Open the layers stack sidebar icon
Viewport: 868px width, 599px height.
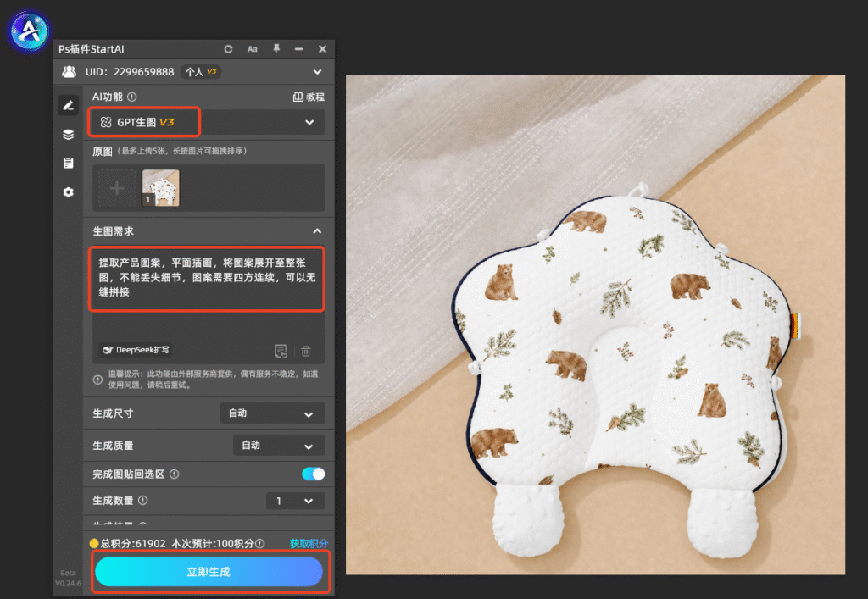[x=68, y=135]
